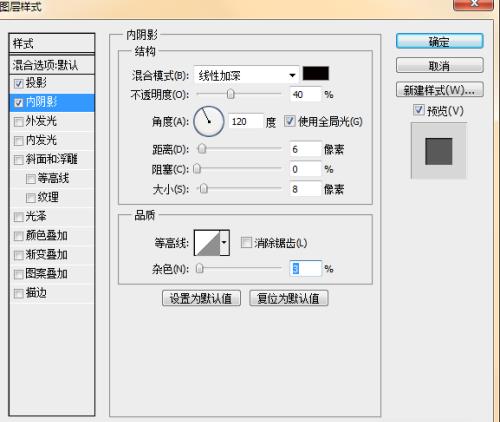Image resolution: width=500 pixels, height=422 pixels.
Task: Click the 取消 cancel button
Action: pos(440,65)
